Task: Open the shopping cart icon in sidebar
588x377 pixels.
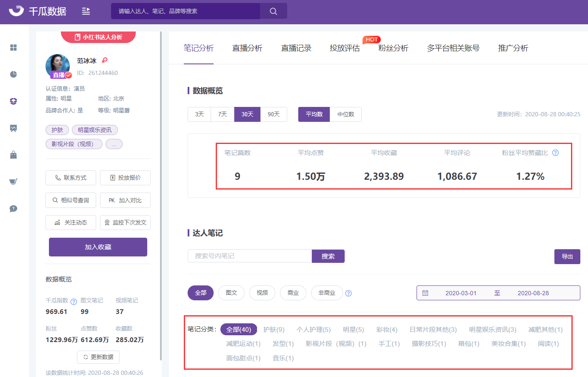Action: point(14,182)
